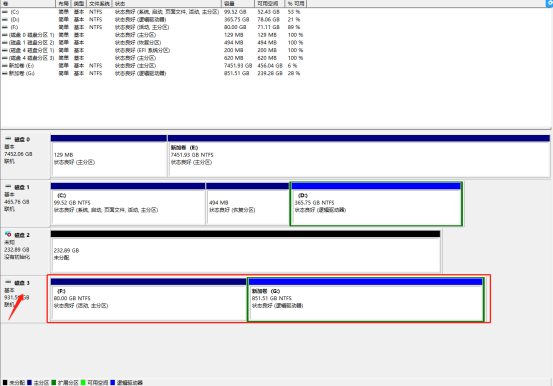Click the (D:) volume name in the list
The image size is (553, 386).
click(x=14, y=20)
